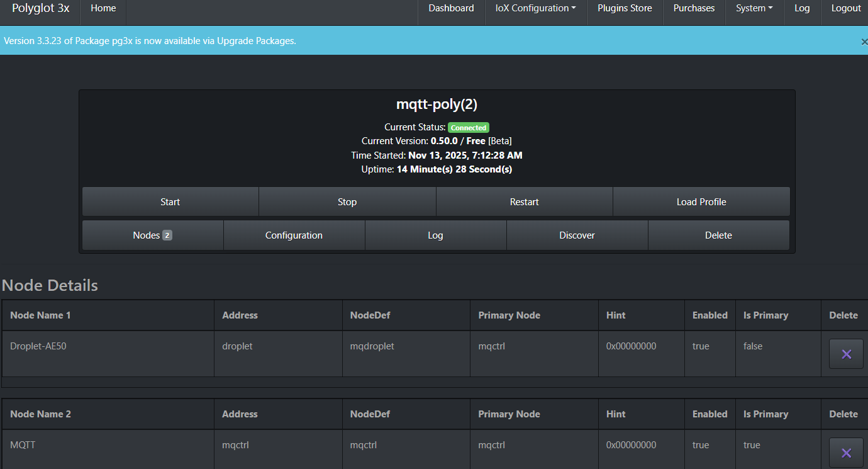The width and height of the screenshot is (868, 469).
Task: Click the plugin Delete button
Action: pyautogui.click(x=718, y=235)
